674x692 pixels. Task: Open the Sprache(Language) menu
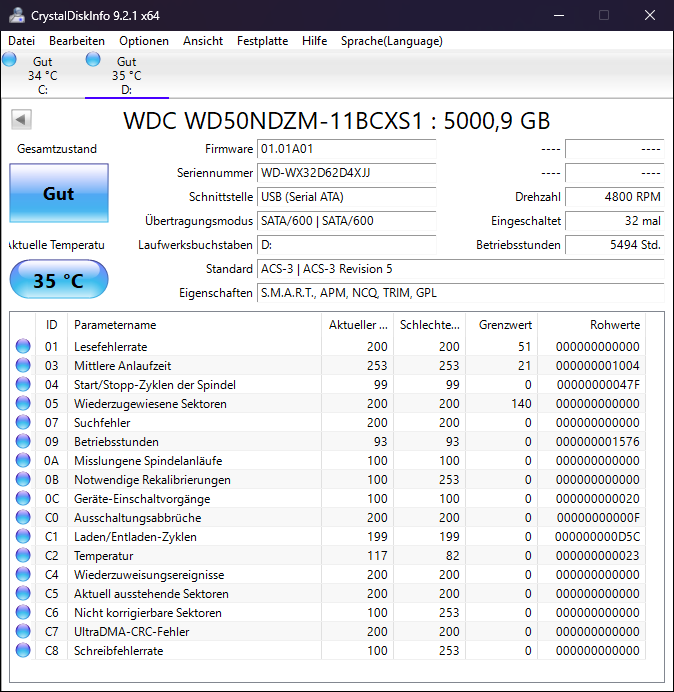392,41
